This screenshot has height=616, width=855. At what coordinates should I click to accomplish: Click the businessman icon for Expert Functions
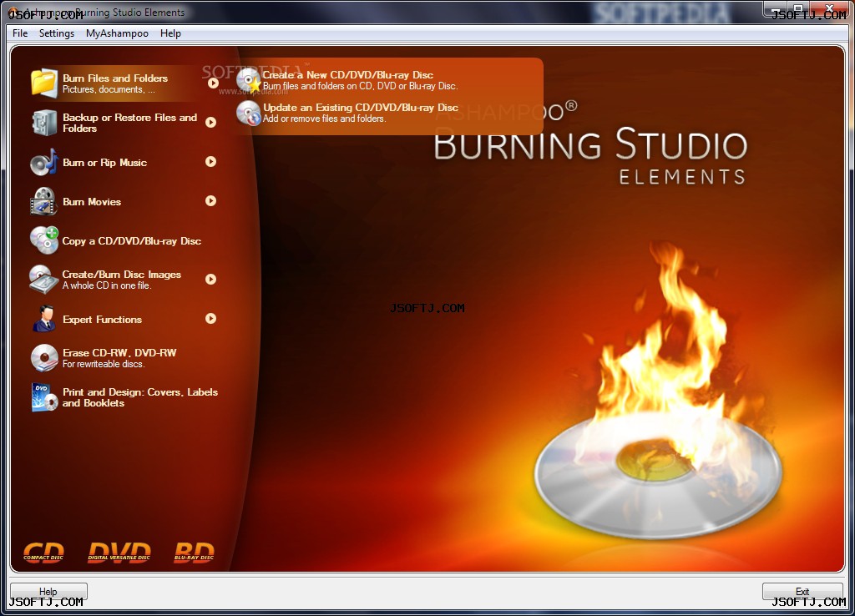pyautogui.click(x=43, y=319)
